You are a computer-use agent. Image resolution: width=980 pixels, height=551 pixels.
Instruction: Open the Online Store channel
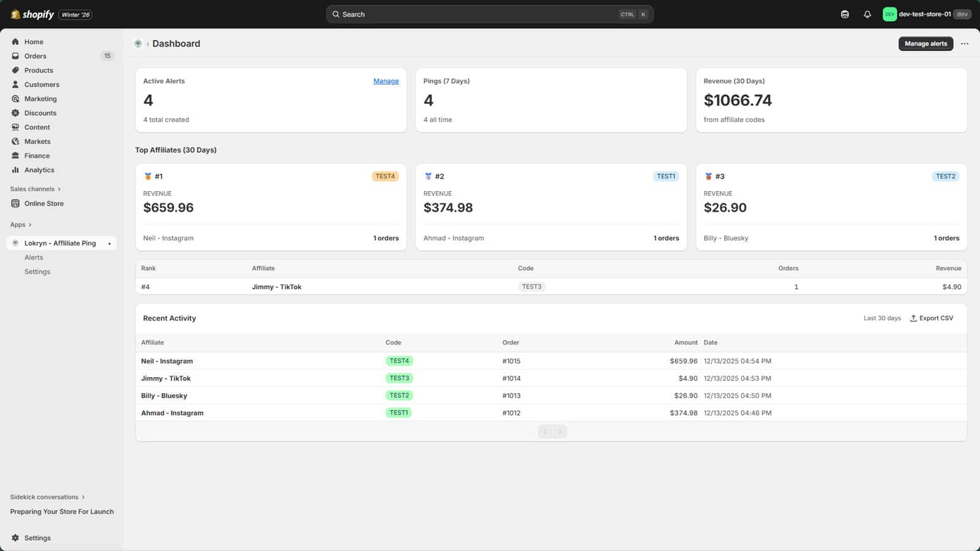(43, 203)
